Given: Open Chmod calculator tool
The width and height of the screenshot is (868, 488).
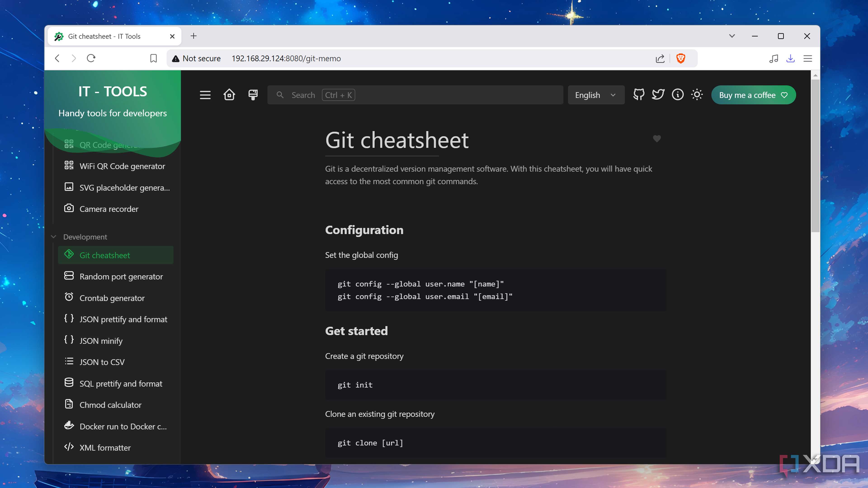Looking at the screenshot, I should (116, 405).
